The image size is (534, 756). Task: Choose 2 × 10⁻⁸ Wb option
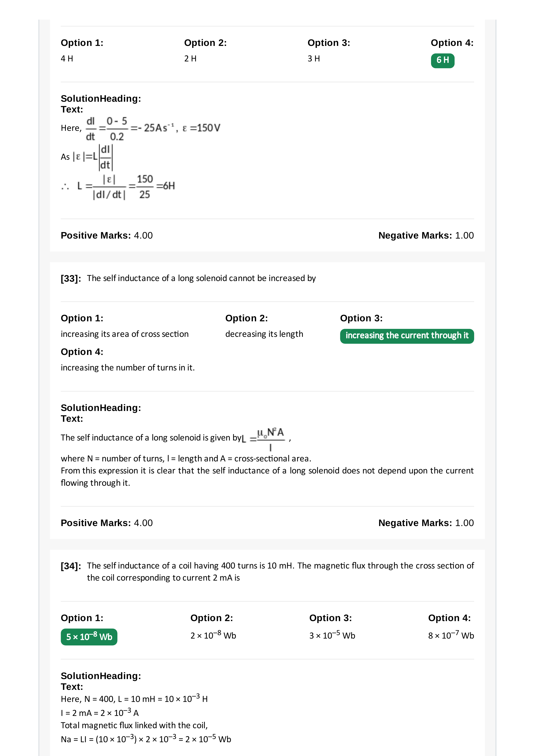tap(213, 635)
